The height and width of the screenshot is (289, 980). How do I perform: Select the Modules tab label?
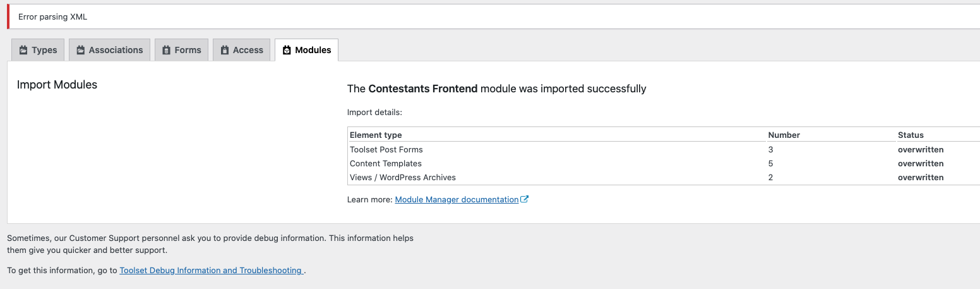tap(313, 50)
